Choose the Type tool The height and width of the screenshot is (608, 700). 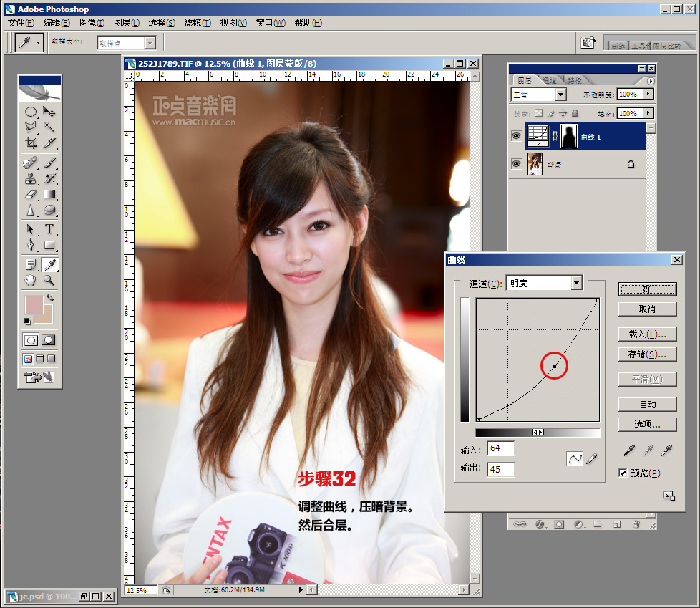point(49,230)
